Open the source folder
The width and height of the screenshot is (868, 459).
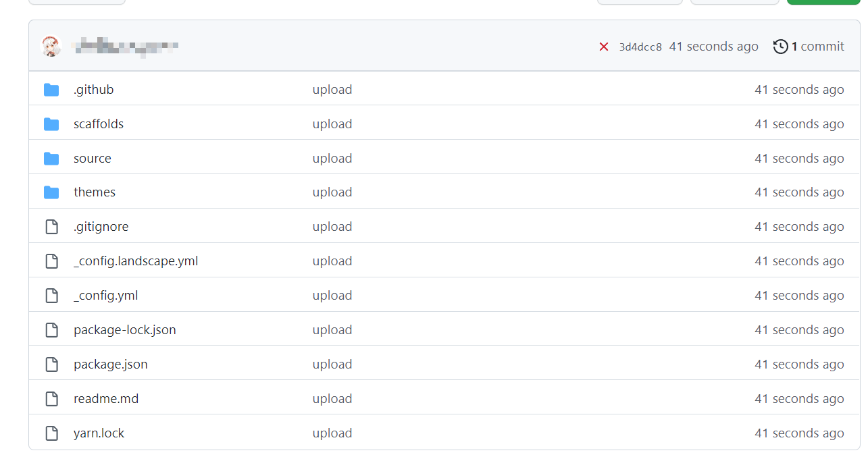[93, 159]
